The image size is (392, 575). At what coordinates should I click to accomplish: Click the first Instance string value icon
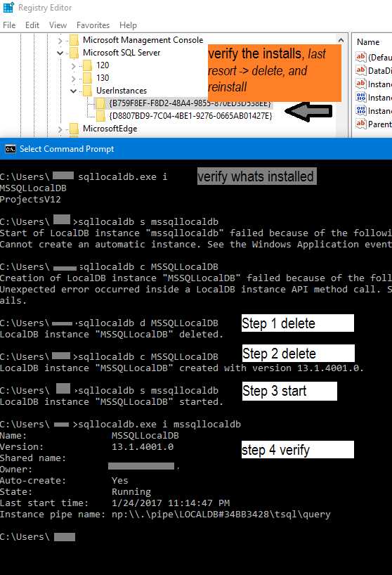coord(361,84)
